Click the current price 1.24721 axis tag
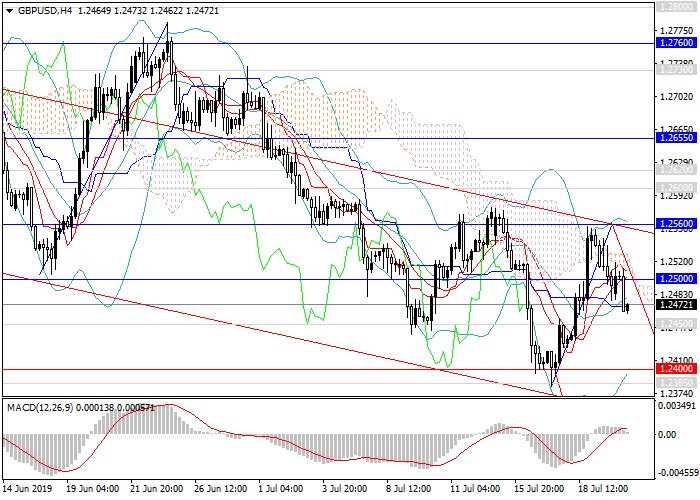Screen dimensions: 700x500 pos(675,304)
